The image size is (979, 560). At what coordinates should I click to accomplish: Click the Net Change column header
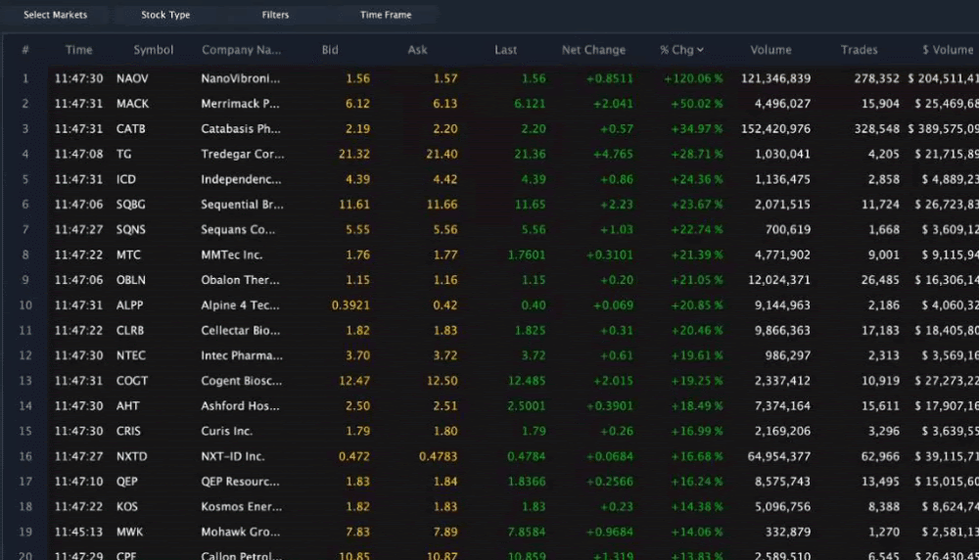click(593, 50)
